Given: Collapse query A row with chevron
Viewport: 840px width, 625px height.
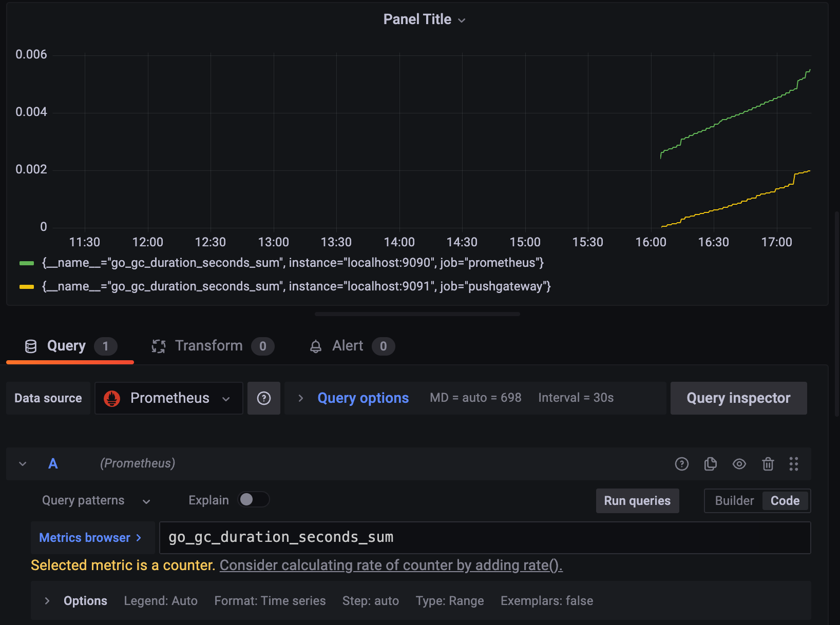Looking at the screenshot, I should click(23, 464).
